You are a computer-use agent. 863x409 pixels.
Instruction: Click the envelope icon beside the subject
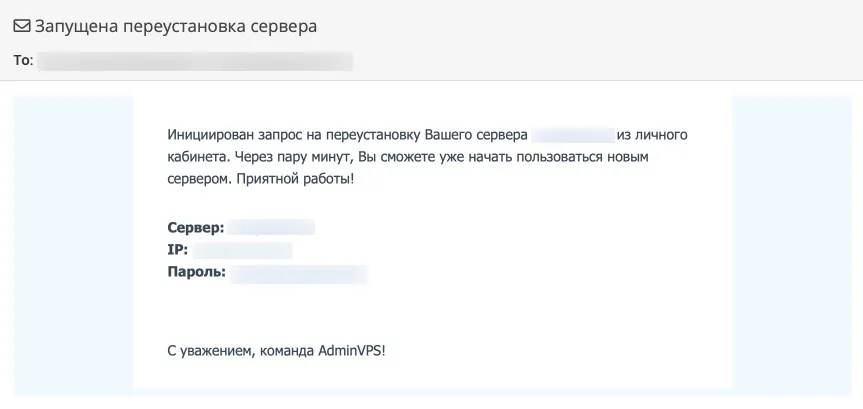pos(21,27)
